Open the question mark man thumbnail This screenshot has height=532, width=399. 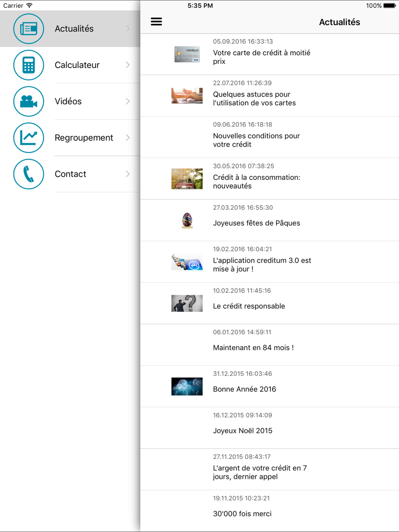point(187,303)
